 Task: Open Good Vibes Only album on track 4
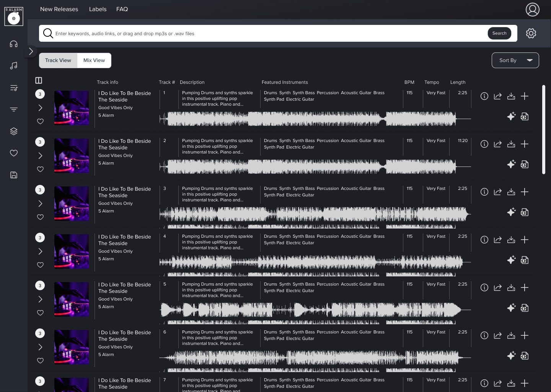pyautogui.click(x=116, y=251)
